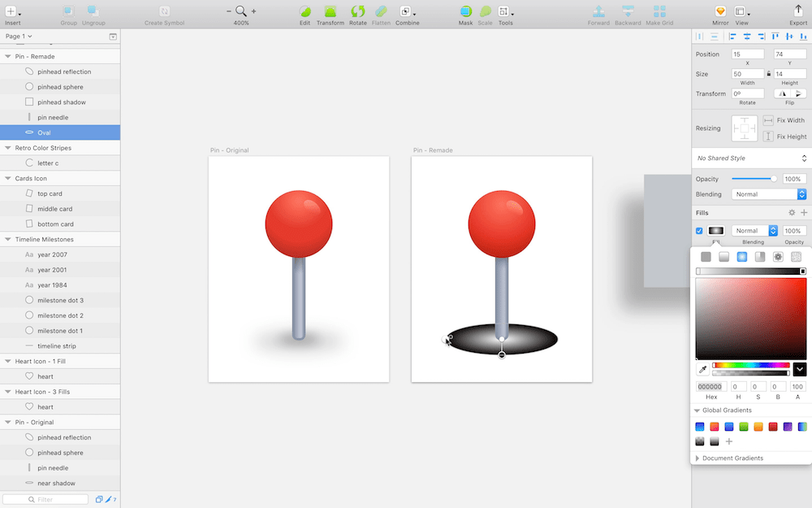This screenshot has height=508, width=812.
Task: Click the Flatten toolbar icon
Action: (x=381, y=14)
